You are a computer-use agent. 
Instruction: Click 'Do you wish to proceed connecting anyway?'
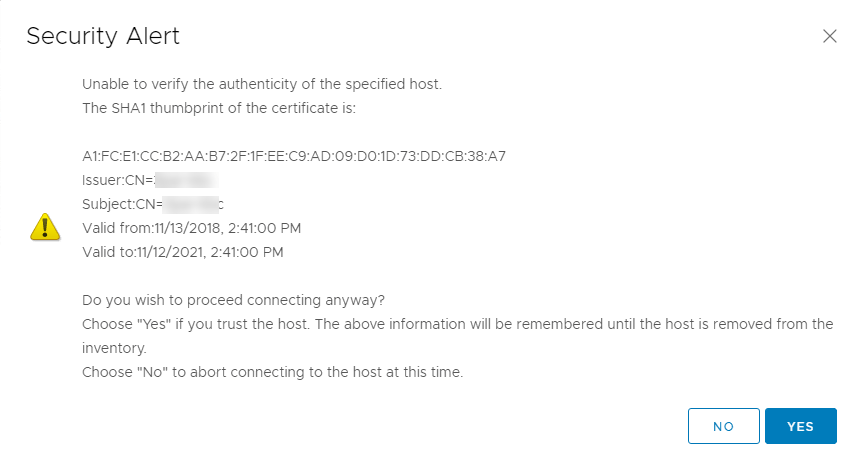[x=233, y=301]
